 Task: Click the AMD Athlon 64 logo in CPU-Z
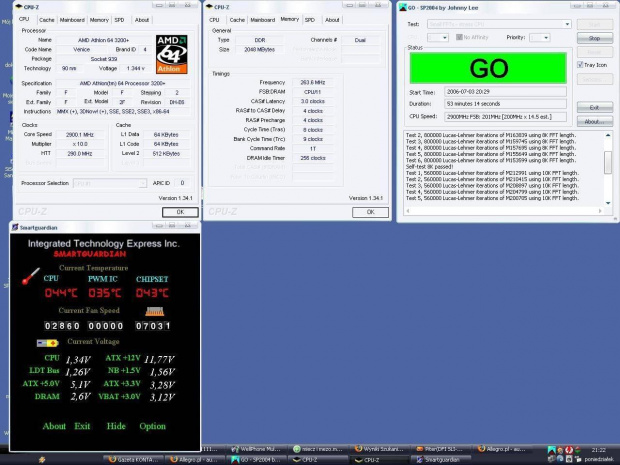pos(171,54)
